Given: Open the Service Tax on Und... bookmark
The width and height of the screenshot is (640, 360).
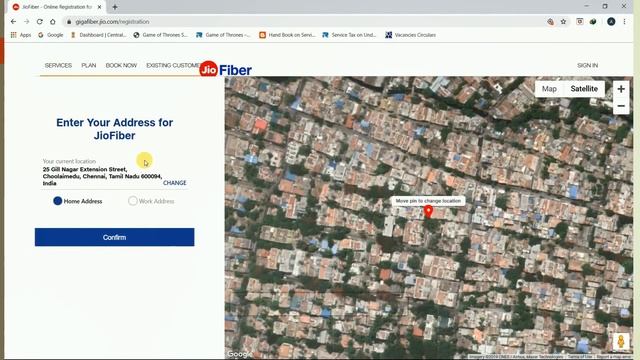Looking at the screenshot, I should click(x=349, y=35).
